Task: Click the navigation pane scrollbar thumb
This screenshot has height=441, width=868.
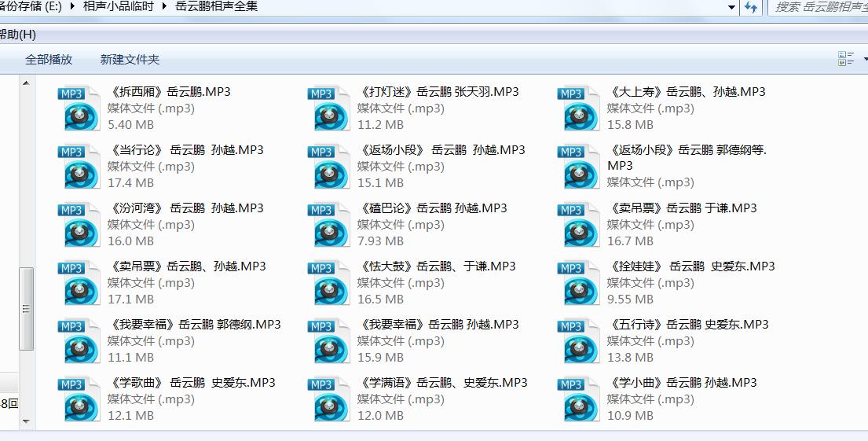Action: tap(26, 309)
